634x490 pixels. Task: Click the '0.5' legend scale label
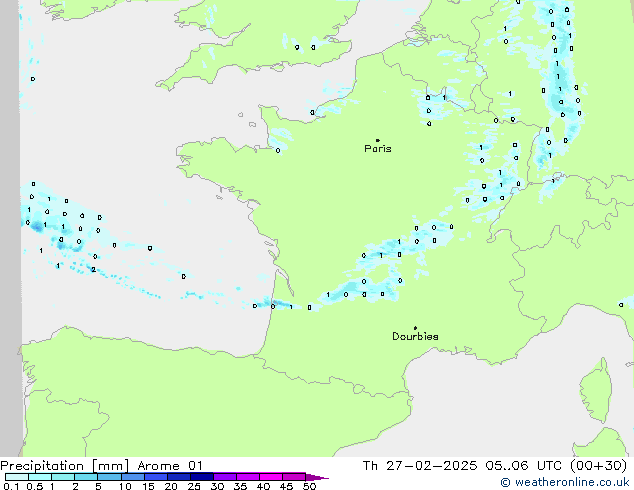pyautogui.click(x=34, y=486)
